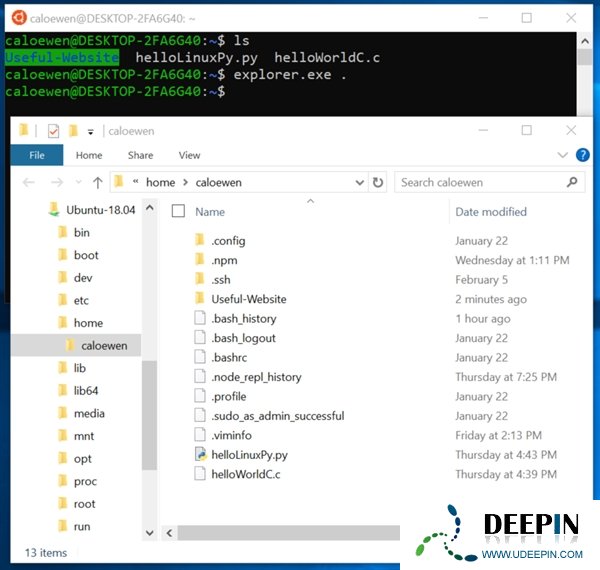The image size is (600, 570).
Task: Select the run folder in navigation tree
Action: (x=82, y=526)
